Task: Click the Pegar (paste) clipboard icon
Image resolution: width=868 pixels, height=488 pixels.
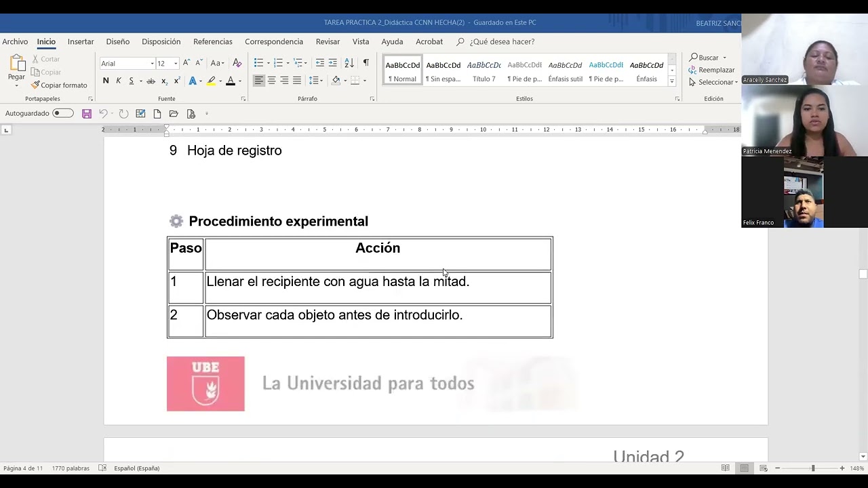Action: click(16, 64)
